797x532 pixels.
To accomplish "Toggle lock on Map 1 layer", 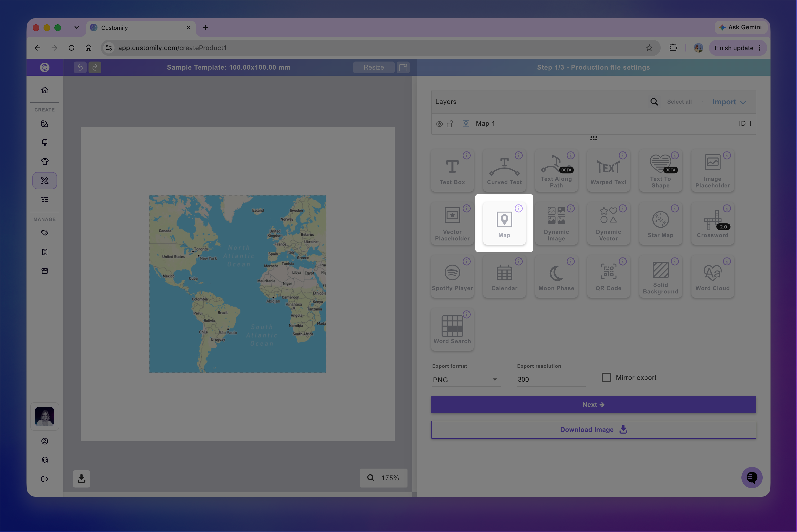I will tap(450, 124).
